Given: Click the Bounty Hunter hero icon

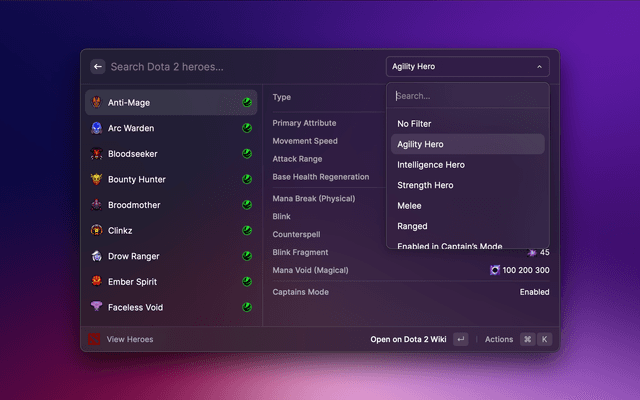Looking at the screenshot, I should click(96, 180).
